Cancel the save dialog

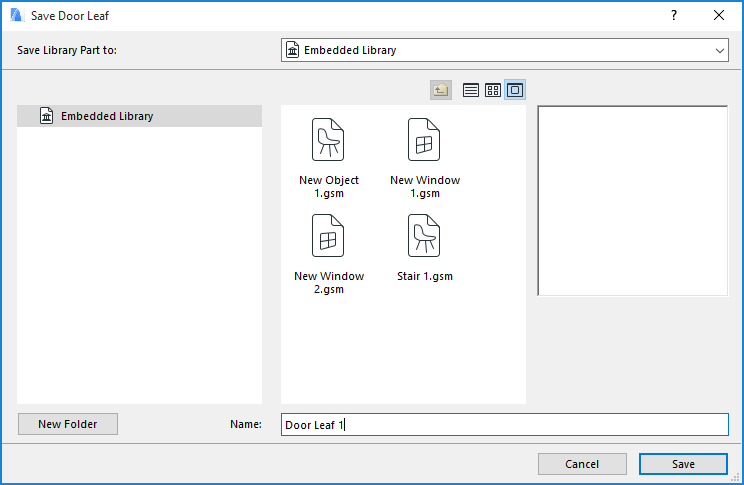click(582, 464)
